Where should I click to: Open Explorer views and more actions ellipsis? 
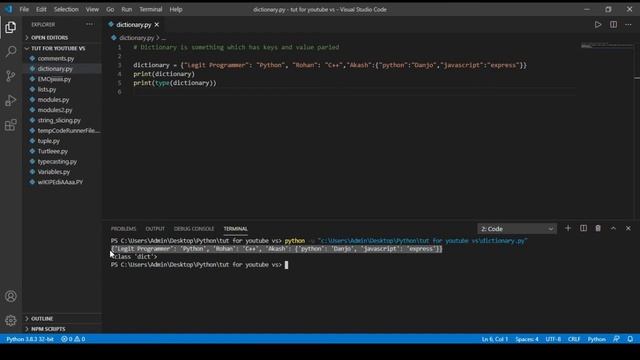coord(89,24)
